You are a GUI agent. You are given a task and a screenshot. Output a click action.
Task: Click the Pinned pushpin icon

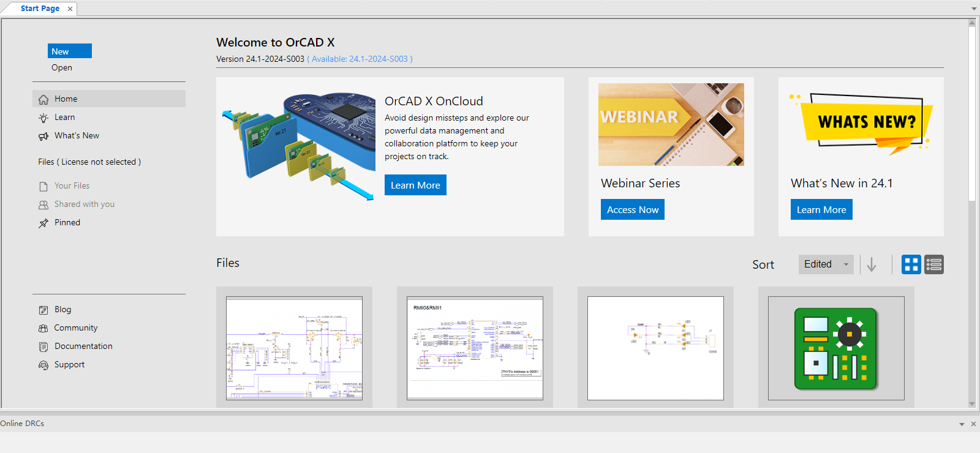[43, 223]
